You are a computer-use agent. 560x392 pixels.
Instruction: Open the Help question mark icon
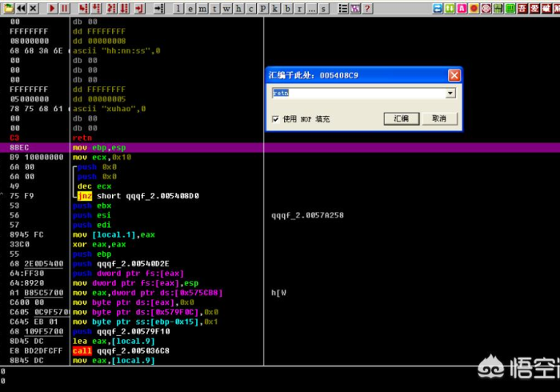(367, 8)
